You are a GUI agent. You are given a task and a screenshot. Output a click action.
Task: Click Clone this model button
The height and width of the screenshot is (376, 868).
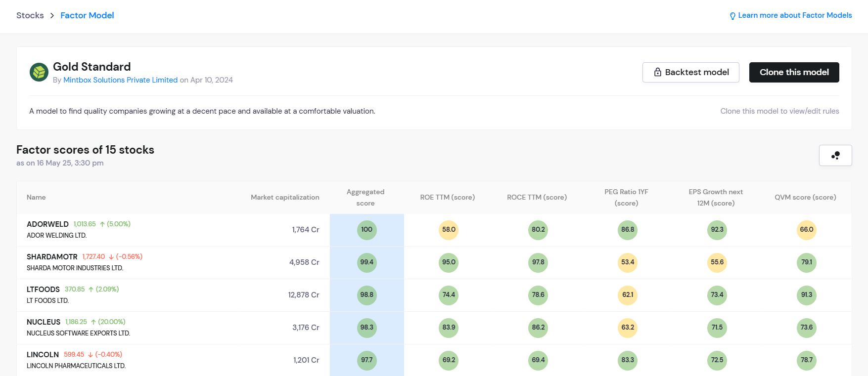794,72
